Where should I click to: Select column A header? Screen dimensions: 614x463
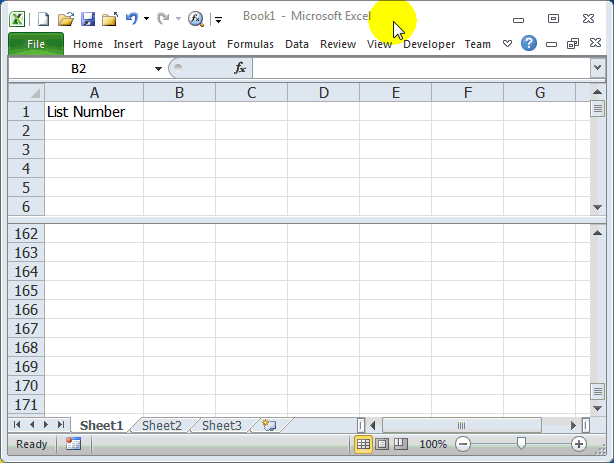click(x=94, y=93)
